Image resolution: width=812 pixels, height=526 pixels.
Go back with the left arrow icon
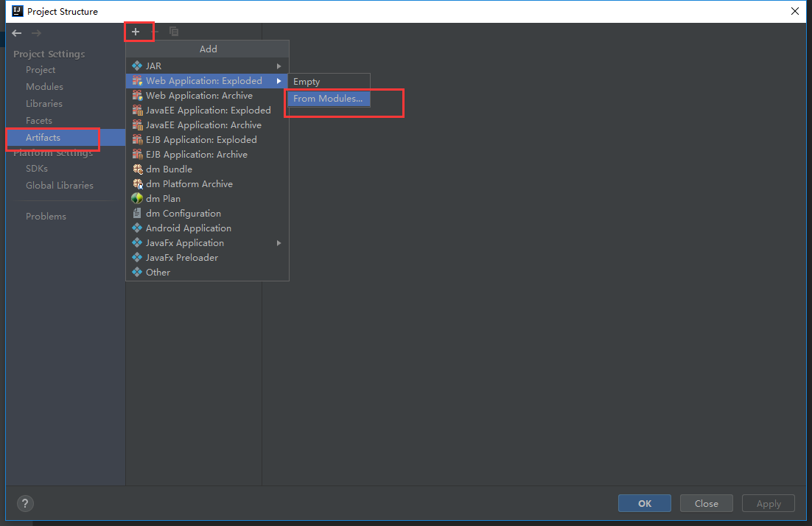pos(16,33)
